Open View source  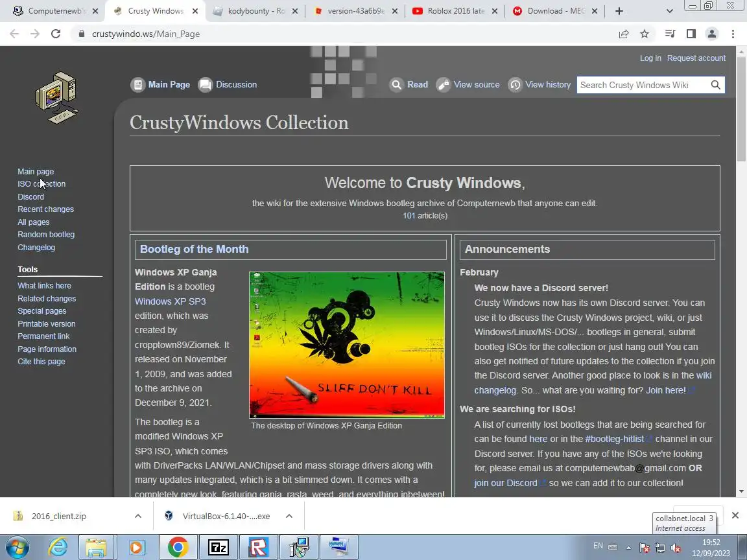tap(468, 85)
